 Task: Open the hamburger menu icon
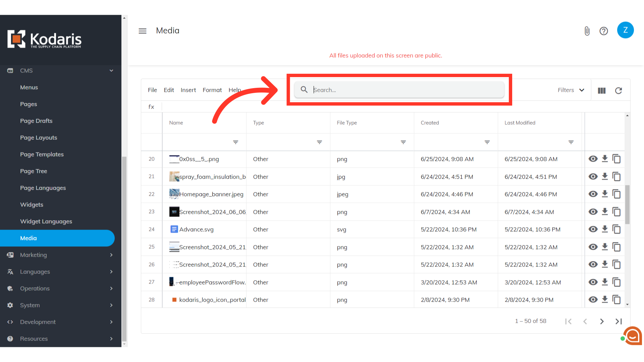[143, 31]
